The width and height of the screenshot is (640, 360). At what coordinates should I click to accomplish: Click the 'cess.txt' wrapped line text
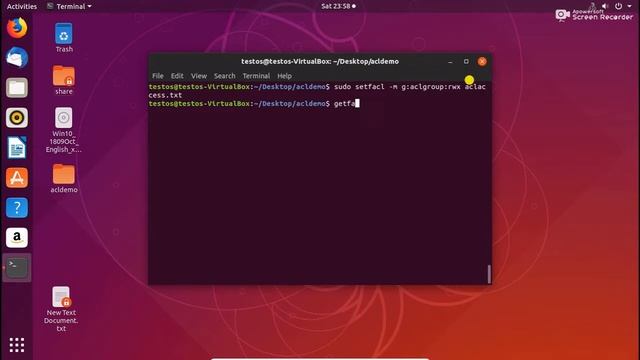click(x=165, y=95)
